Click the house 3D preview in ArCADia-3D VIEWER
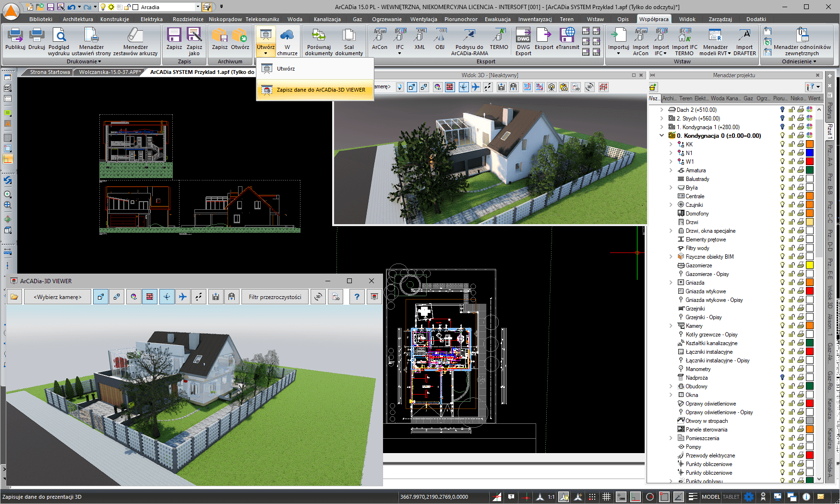The width and height of the screenshot is (840, 504). coord(194,396)
